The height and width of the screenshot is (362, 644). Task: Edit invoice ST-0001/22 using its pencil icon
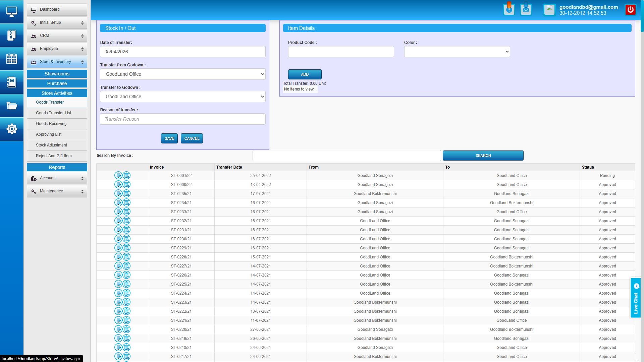pos(118,175)
